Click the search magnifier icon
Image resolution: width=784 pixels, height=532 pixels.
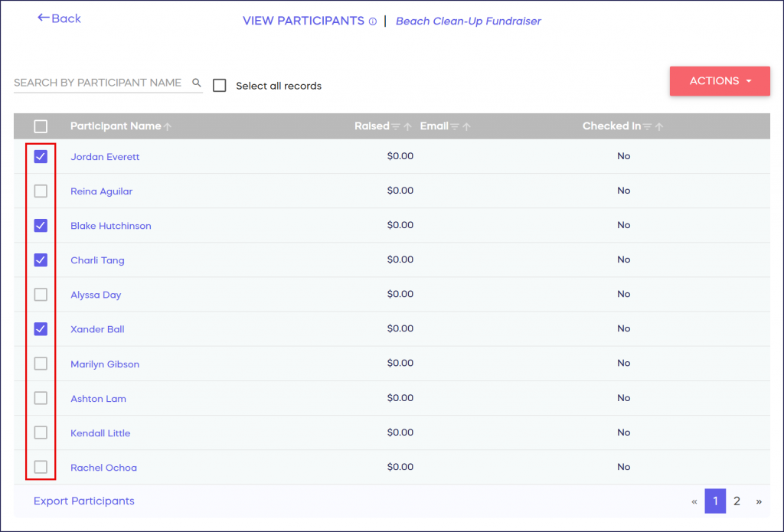(x=197, y=83)
